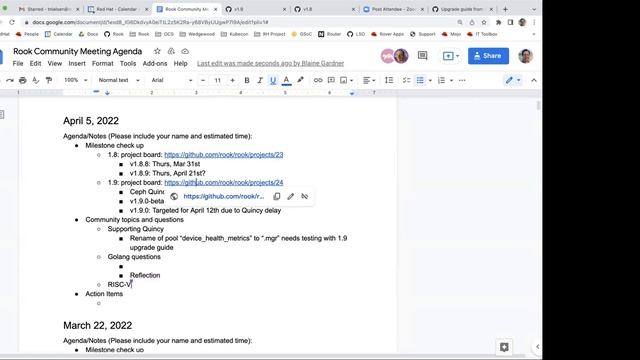This screenshot has width=640, height=360.
Task: Toggle bold formatting
Action: click(247, 80)
